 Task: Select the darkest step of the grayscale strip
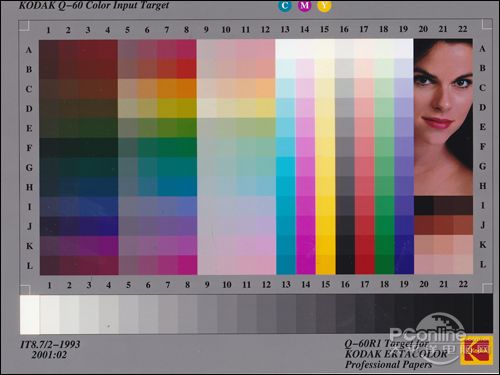pos(483,313)
